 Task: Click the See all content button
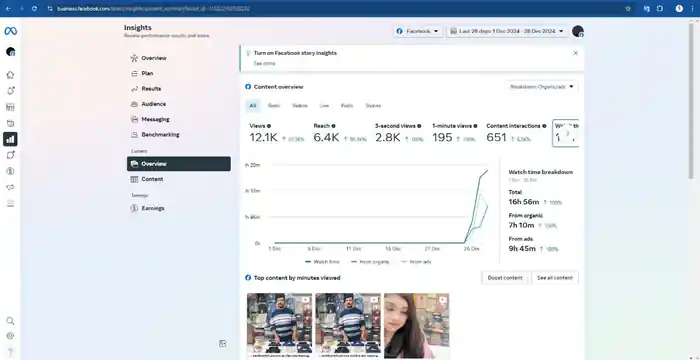[x=554, y=278]
